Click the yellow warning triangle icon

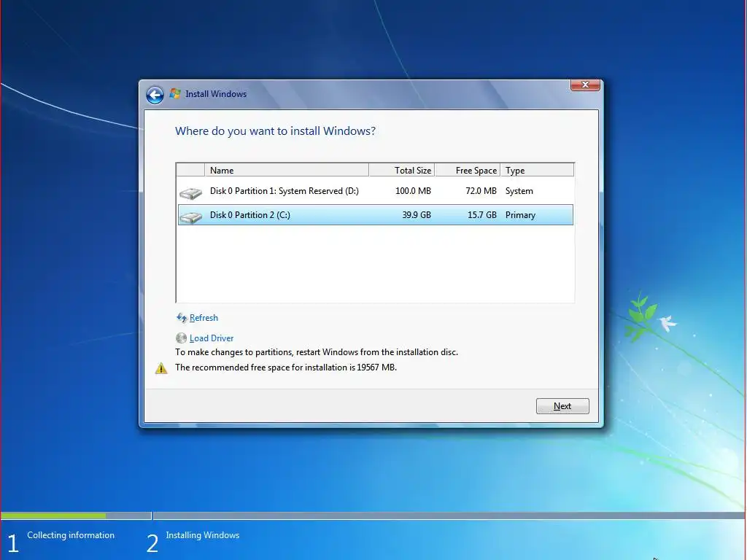[161, 368]
